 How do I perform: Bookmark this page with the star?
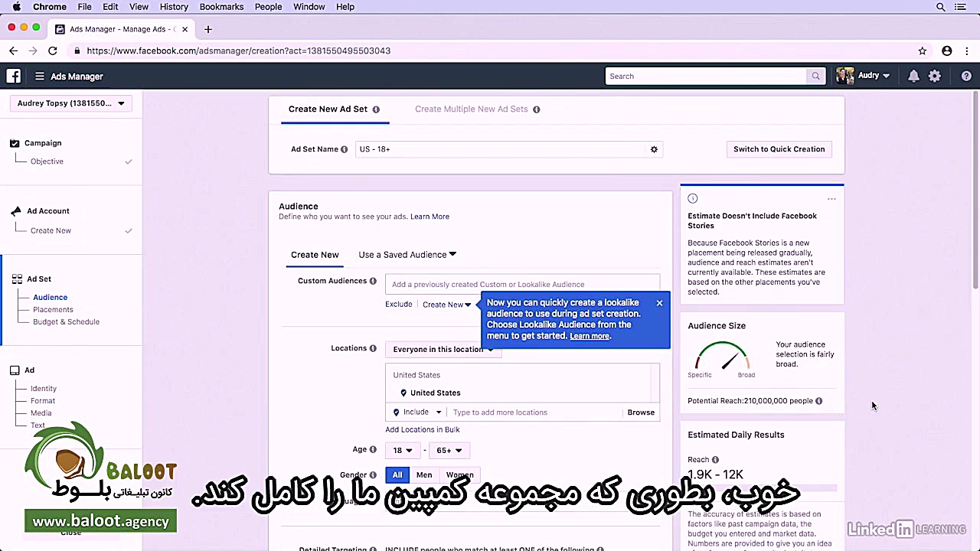[x=923, y=51]
